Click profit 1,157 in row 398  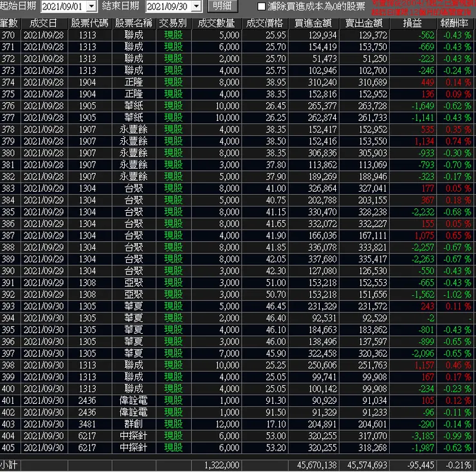[425, 365]
